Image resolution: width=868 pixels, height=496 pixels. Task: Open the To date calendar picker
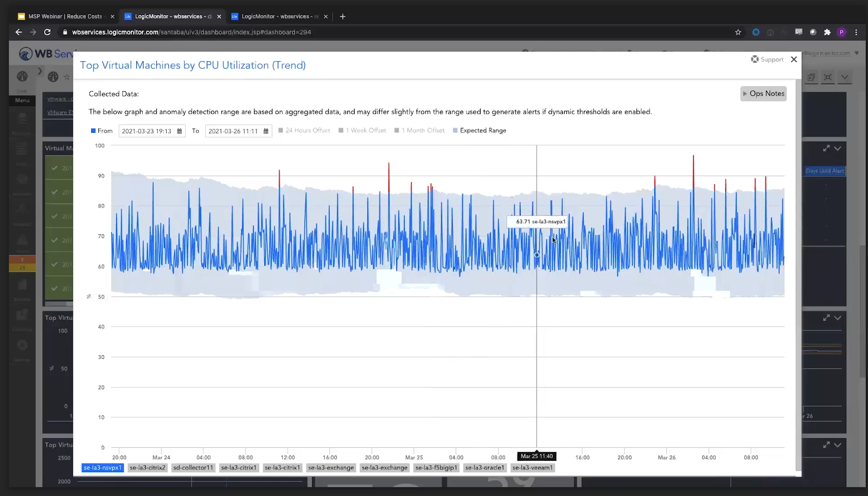(x=266, y=131)
